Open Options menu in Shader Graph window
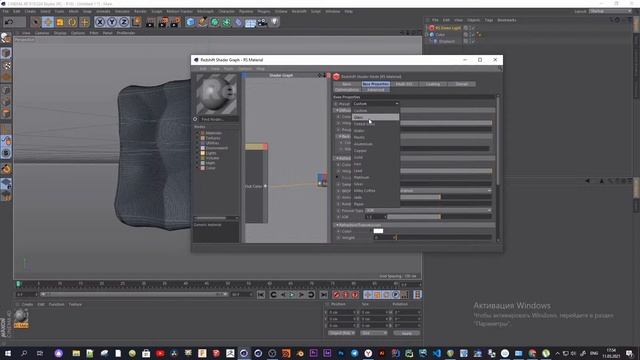The height and width of the screenshot is (360, 640). (x=245, y=69)
